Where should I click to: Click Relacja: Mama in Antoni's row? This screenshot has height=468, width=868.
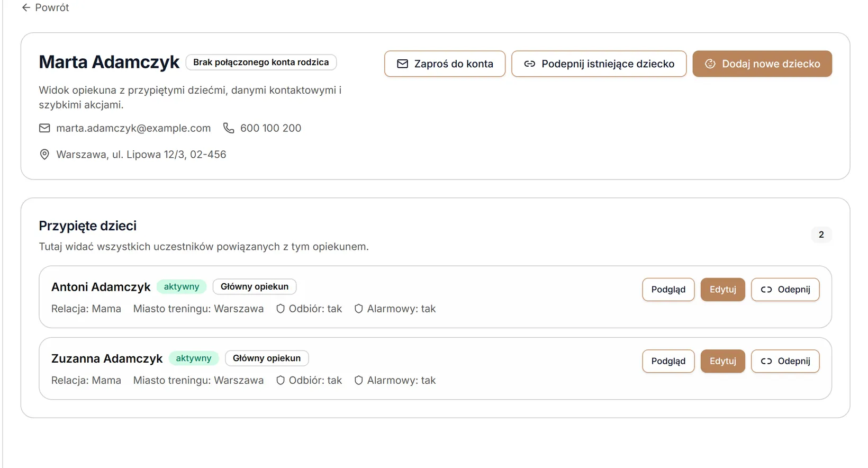tap(86, 309)
